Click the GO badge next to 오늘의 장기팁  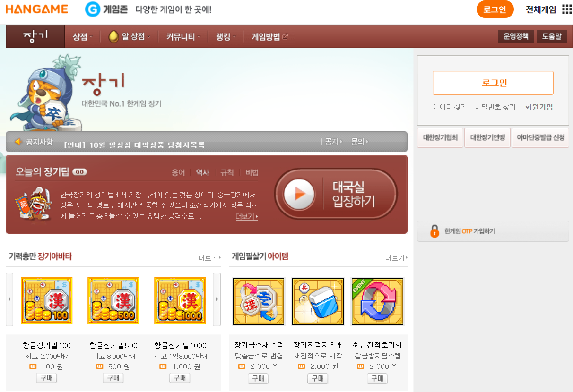point(80,172)
